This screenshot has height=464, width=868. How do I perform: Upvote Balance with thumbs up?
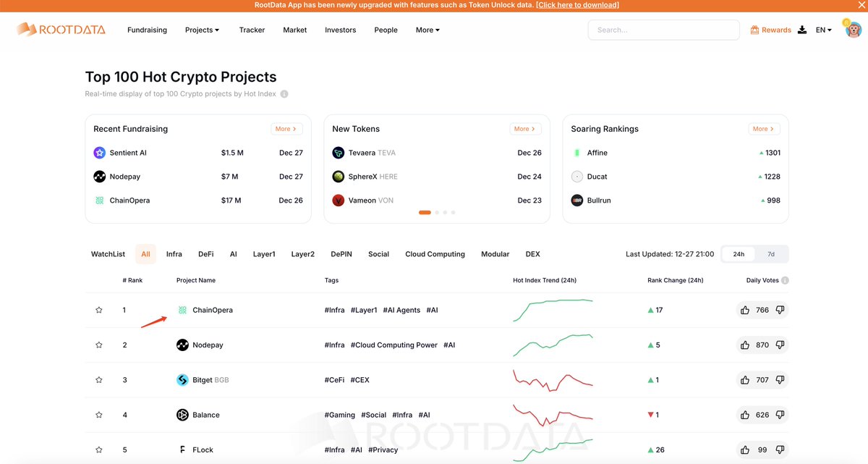[745, 415]
